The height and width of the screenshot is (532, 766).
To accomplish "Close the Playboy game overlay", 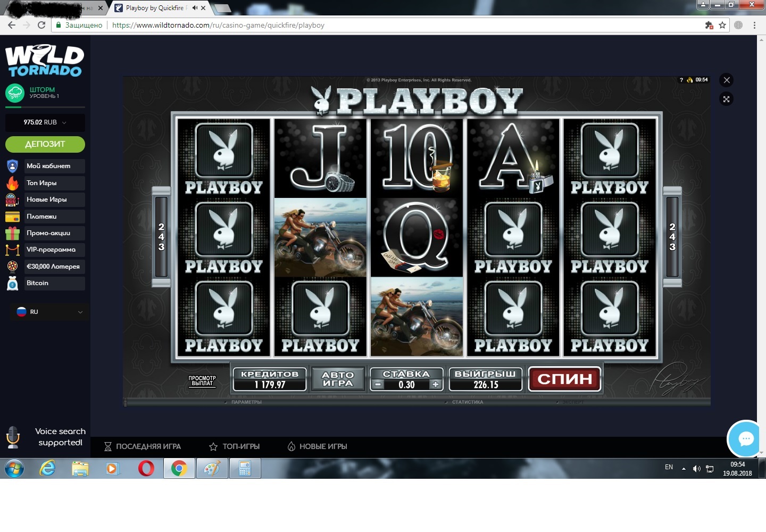I will click(x=727, y=80).
